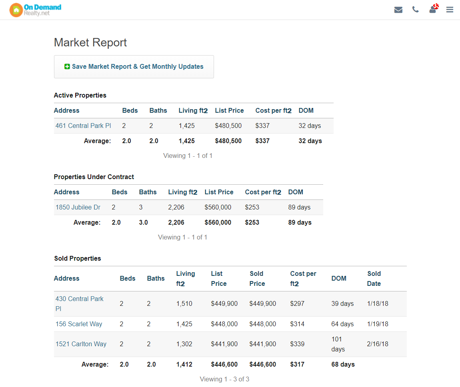Open the 430 Central Park Pl listing
Screen dimensions: 460x387
pyautogui.click(x=79, y=304)
